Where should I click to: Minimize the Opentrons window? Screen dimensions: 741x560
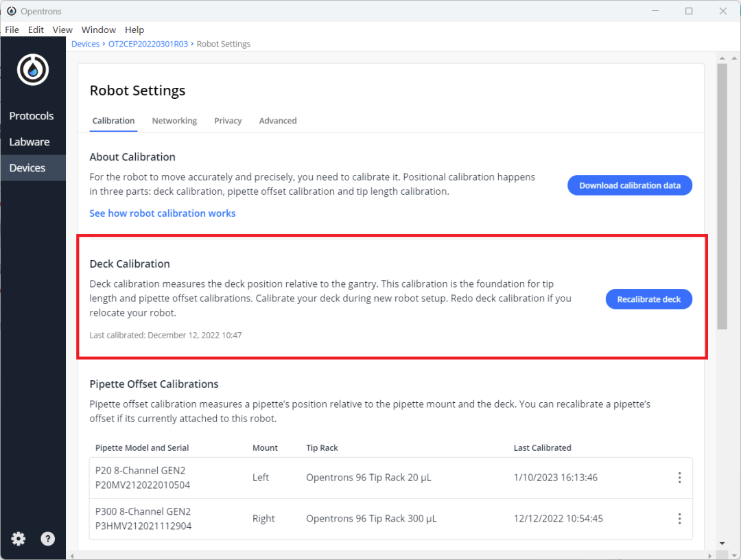(x=655, y=11)
